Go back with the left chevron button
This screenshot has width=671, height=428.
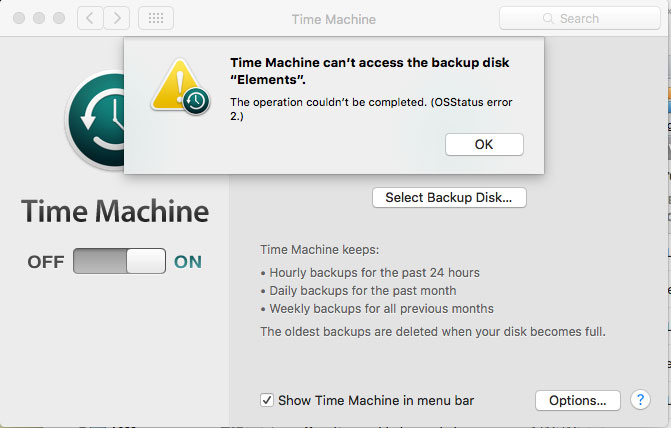[90, 18]
